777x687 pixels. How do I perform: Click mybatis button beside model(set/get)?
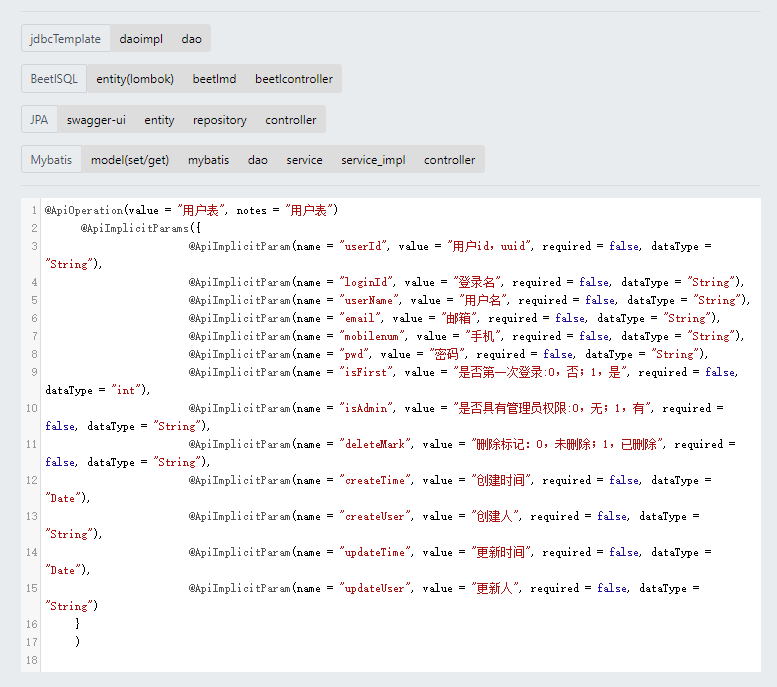(208, 160)
